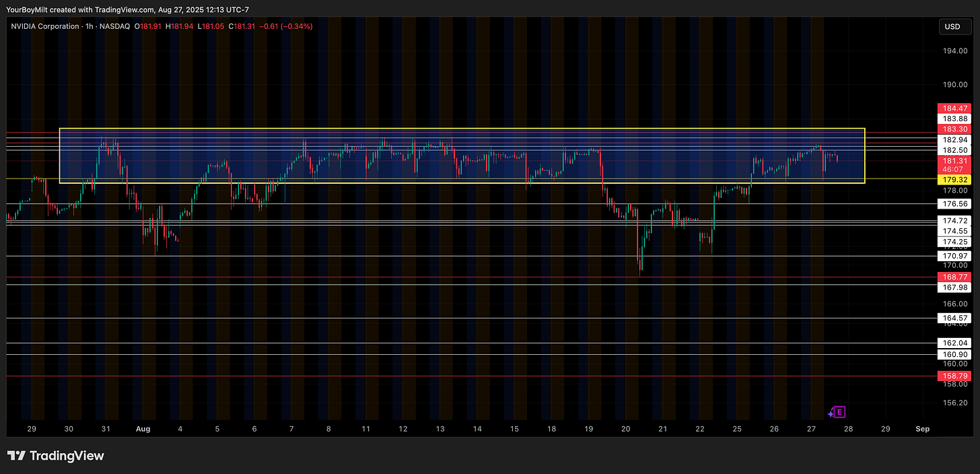980x474 pixels.
Task: Select the 176.56 price label
Action: pyautogui.click(x=954, y=204)
